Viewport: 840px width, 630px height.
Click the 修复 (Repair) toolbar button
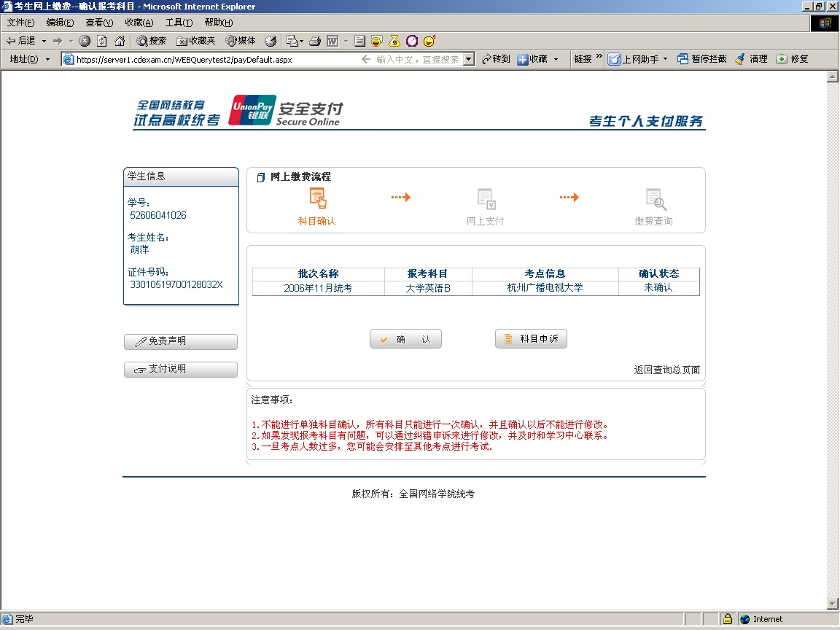[x=792, y=59]
